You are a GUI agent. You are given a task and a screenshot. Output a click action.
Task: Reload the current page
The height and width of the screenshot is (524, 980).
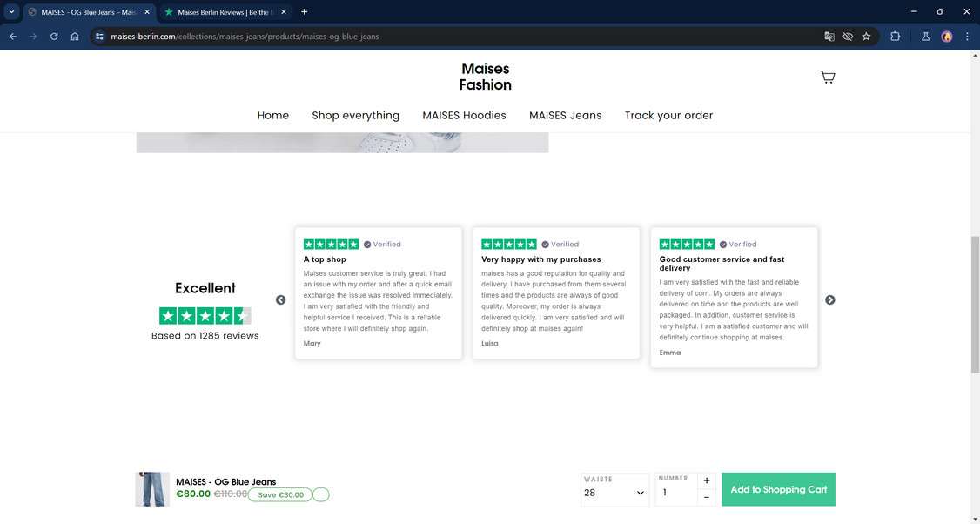point(54,37)
